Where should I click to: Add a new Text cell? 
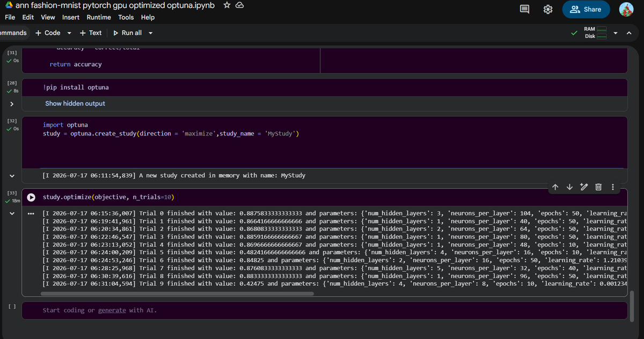91,33
